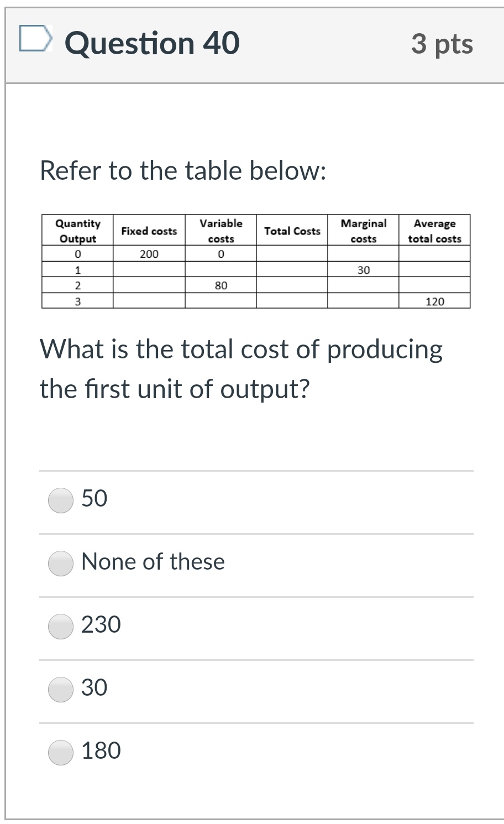Click the cell showing marginal cost 30
504x824 pixels.
(x=363, y=270)
